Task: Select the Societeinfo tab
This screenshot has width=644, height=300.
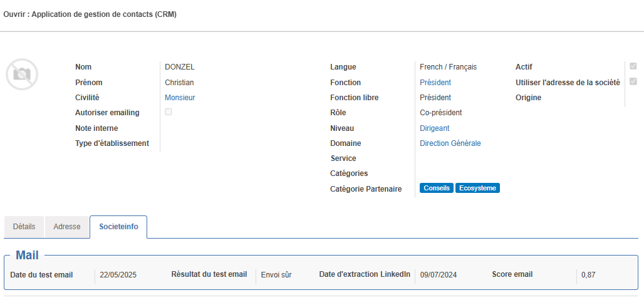Action: (118, 227)
